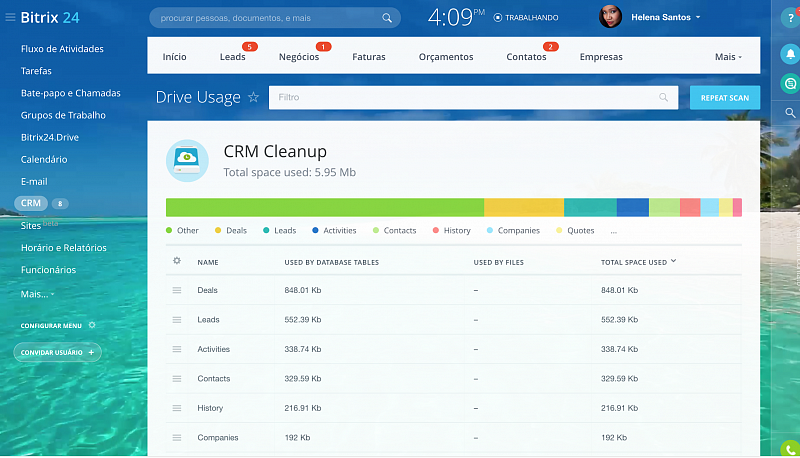Focus the top people and documents search field

[x=275, y=18]
